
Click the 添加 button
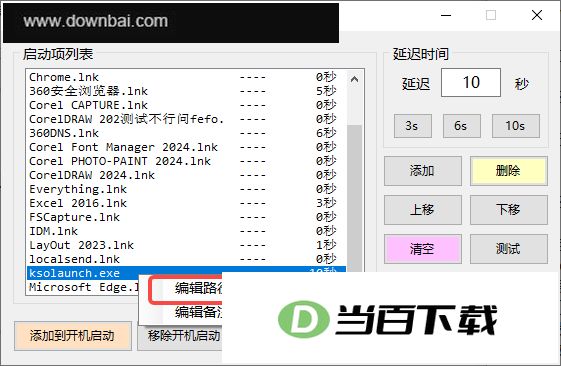(423, 171)
